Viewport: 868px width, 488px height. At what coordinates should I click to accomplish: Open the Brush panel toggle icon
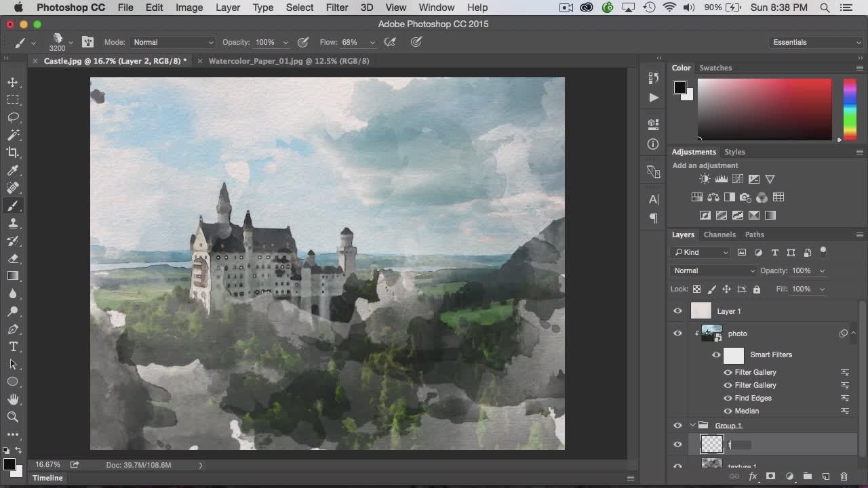(x=87, y=42)
